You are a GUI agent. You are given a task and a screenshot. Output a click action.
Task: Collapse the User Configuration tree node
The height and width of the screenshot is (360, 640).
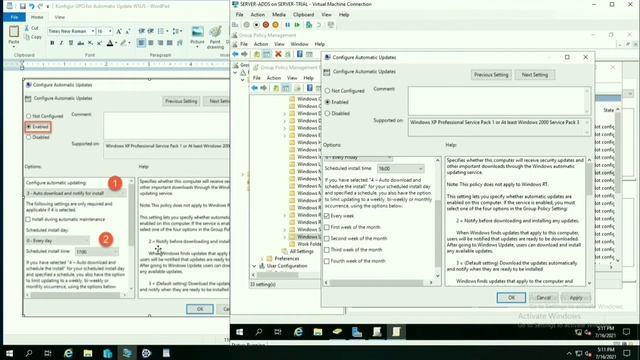click(254, 266)
